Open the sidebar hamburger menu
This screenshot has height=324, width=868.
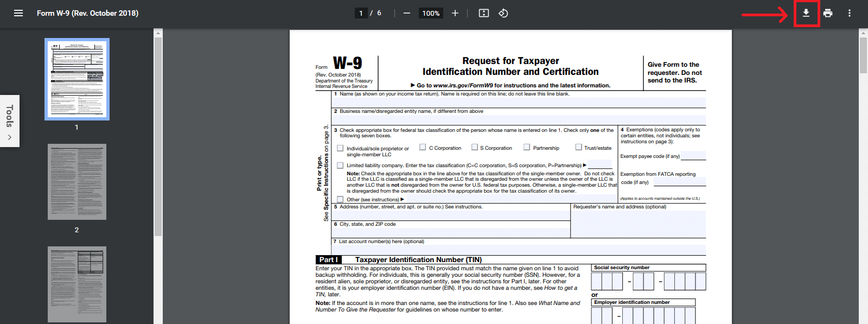[18, 13]
